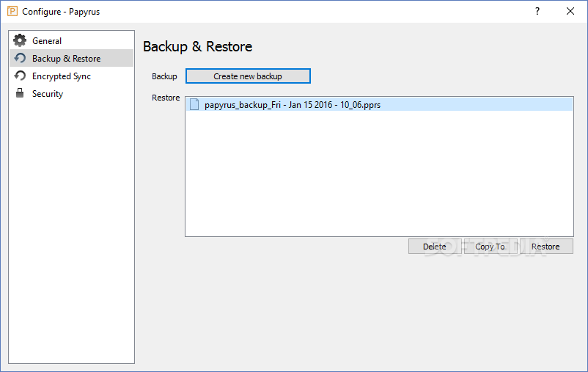Click the question mark help button
The image size is (588, 372).
(537, 11)
